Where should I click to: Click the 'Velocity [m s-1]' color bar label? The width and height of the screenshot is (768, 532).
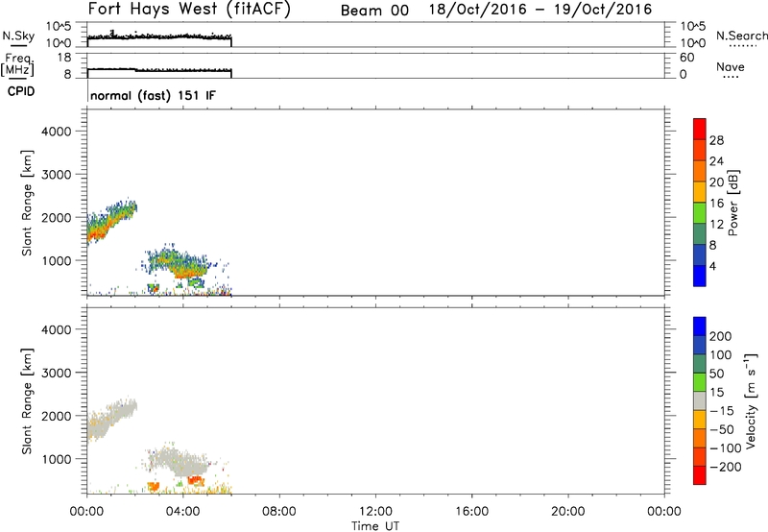point(751,400)
